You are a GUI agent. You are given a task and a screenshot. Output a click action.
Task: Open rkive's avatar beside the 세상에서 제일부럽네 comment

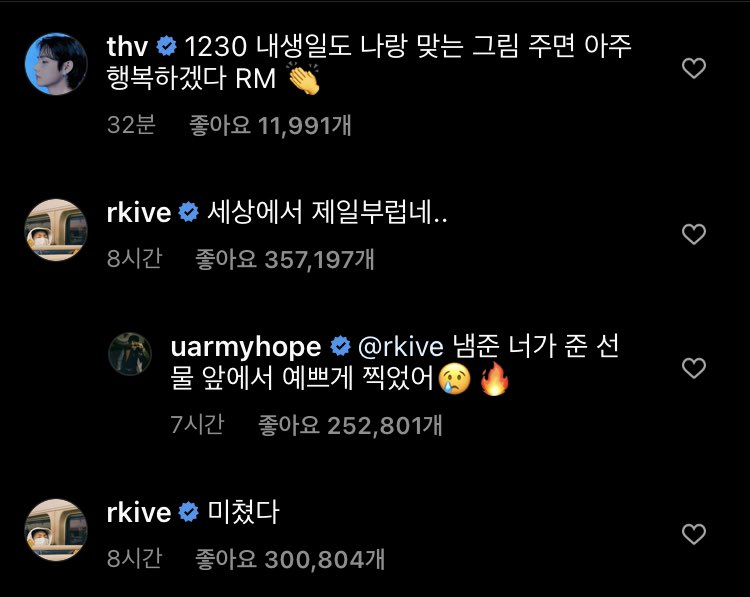coord(56,230)
